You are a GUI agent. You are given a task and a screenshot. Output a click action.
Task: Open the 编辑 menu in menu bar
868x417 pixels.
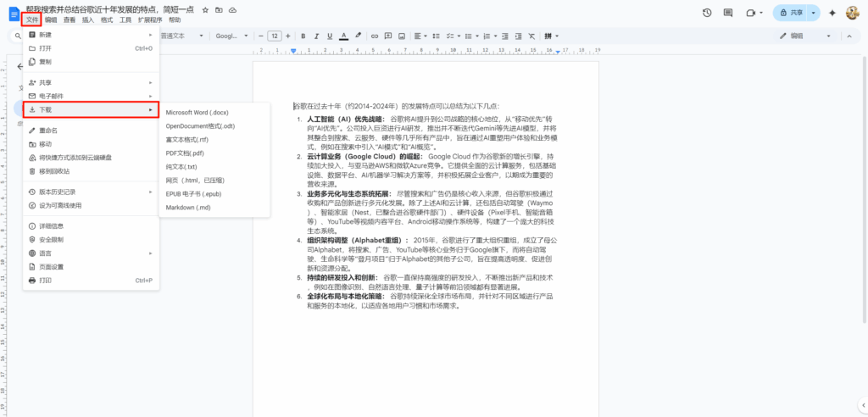[x=51, y=20]
